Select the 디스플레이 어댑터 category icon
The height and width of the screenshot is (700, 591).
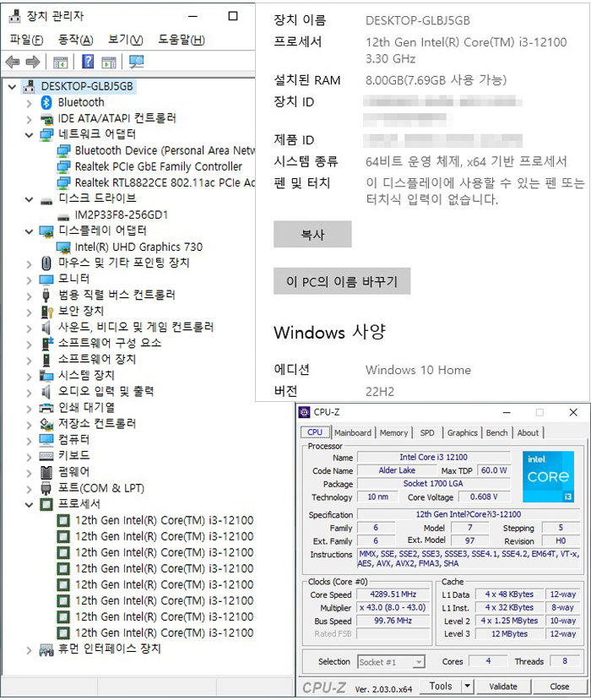click(x=46, y=231)
